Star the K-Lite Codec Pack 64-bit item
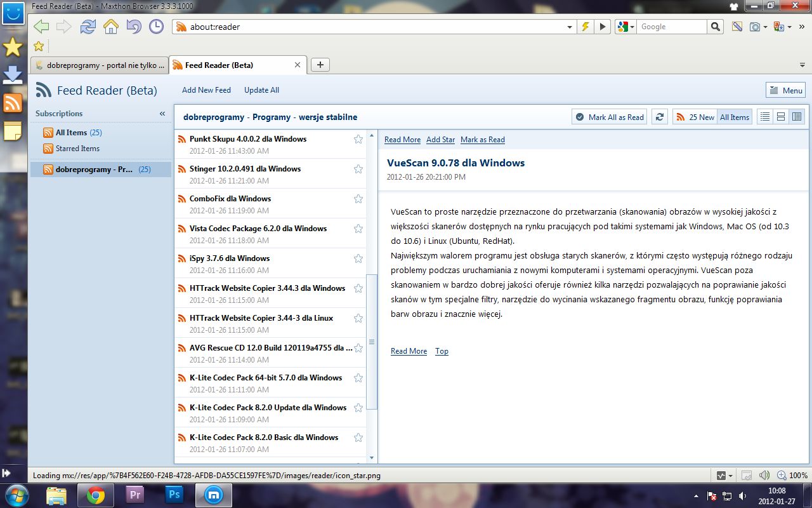The height and width of the screenshot is (508, 812). tap(358, 378)
